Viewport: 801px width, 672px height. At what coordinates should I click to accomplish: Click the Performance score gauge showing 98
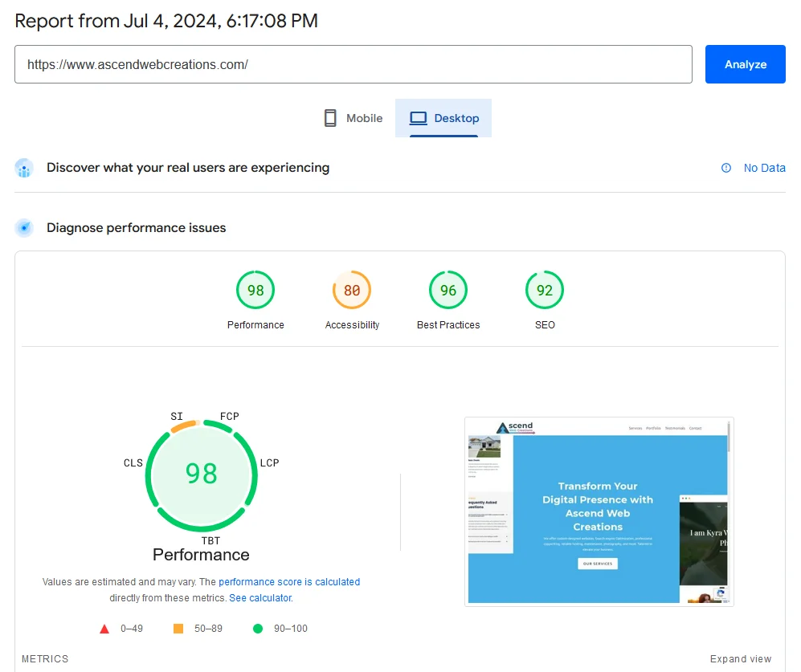click(255, 290)
